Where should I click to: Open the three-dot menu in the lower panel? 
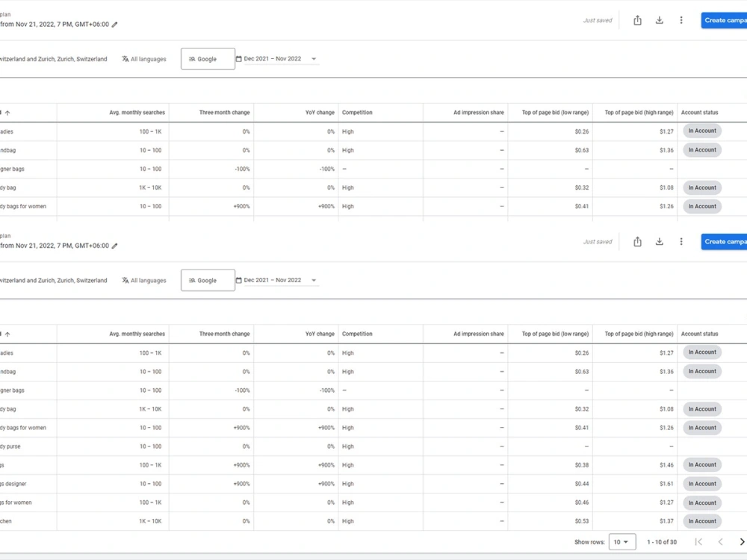tap(681, 241)
